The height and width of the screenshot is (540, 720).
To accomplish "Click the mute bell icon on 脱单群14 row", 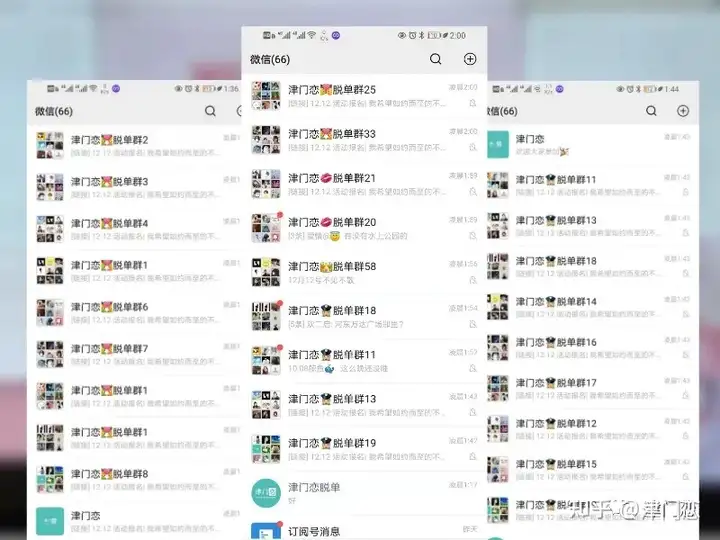I will pyautogui.click(x=686, y=314).
